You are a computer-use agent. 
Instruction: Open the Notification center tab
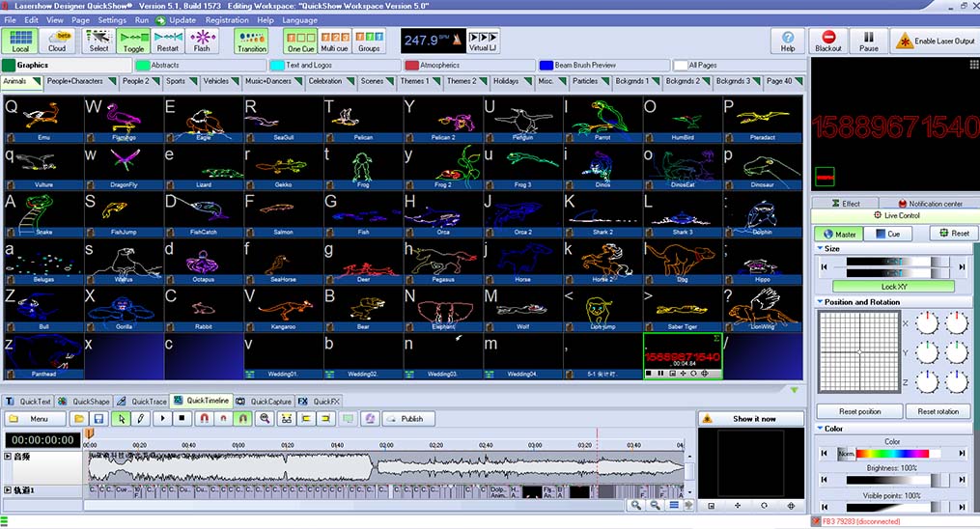(x=930, y=204)
